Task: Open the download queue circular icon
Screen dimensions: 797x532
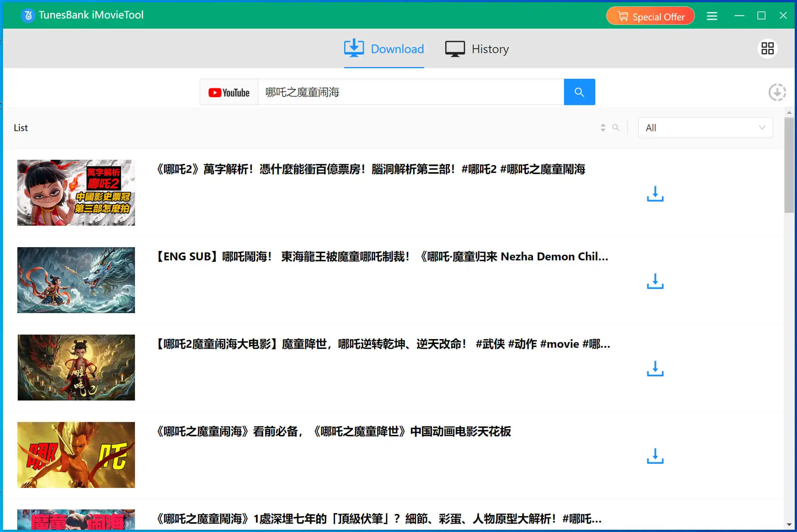Action: click(x=777, y=92)
